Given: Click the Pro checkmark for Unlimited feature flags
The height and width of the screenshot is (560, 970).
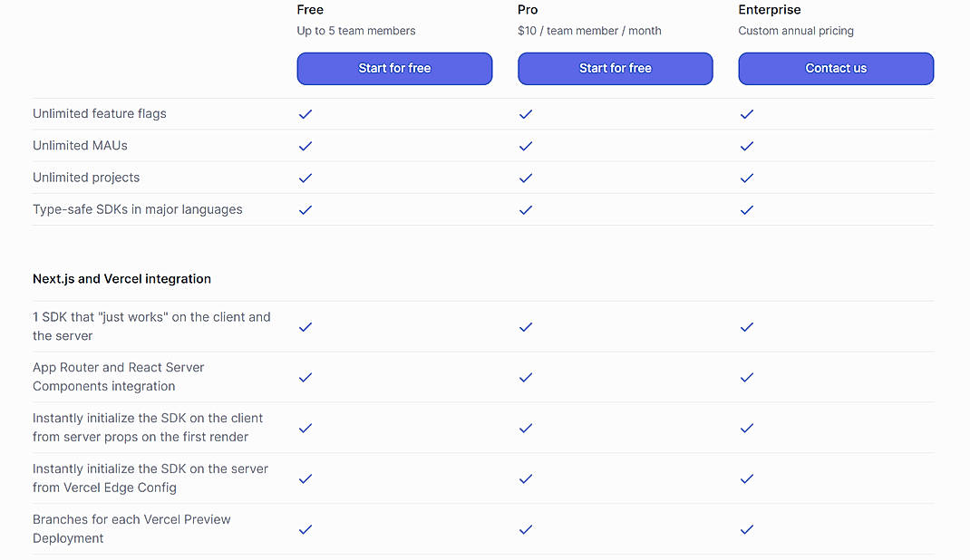Looking at the screenshot, I should (526, 114).
